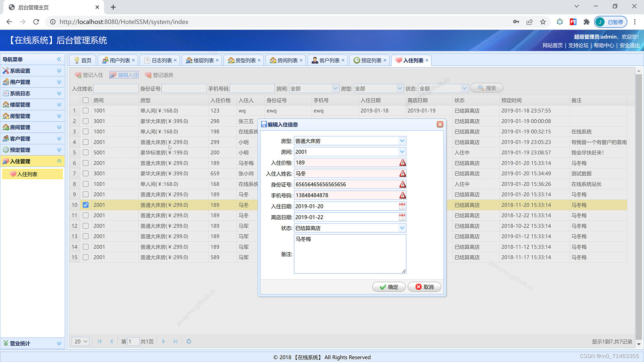This screenshot has width=644, height=362.
Task: Close the 编辑入住信息 dialog
Action: [440, 124]
